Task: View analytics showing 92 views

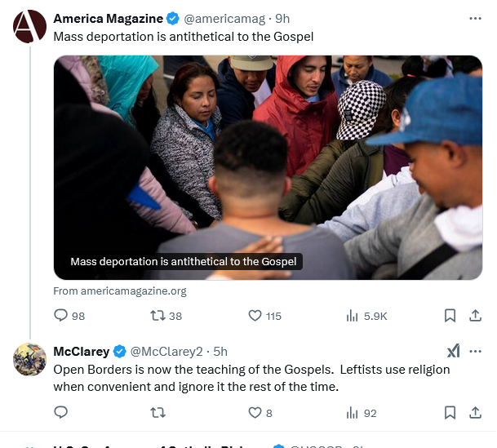Action: pos(362,413)
